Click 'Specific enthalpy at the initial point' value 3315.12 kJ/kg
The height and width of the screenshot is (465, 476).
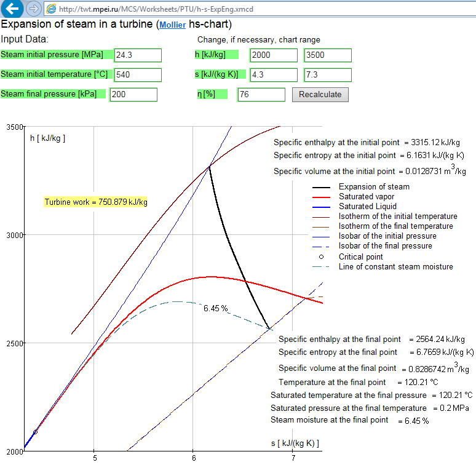click(x=435, y=142)
